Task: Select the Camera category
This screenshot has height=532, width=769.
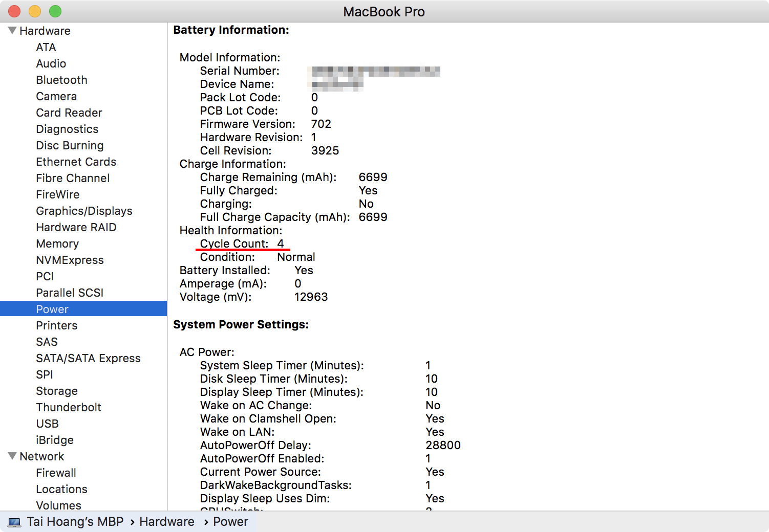Action: (56, 96)
